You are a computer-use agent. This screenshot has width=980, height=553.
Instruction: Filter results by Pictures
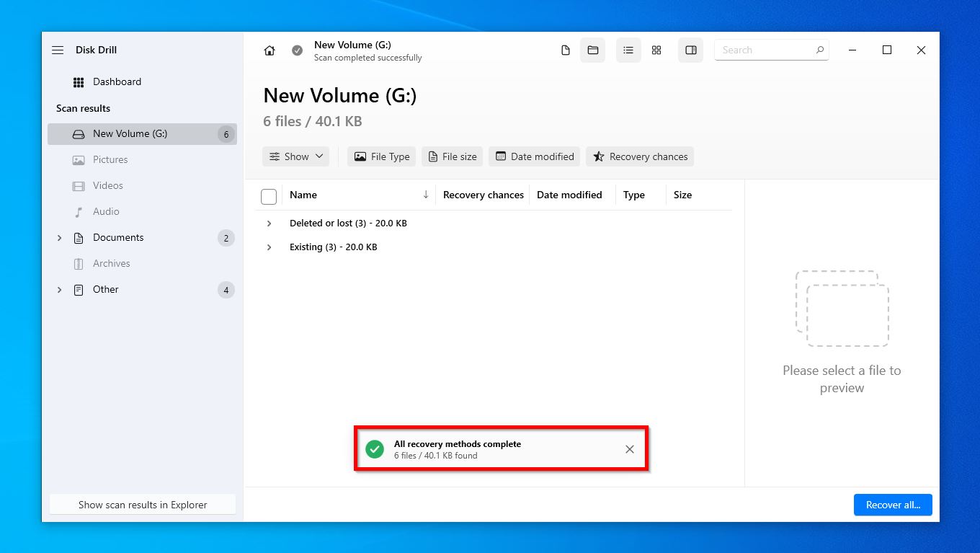coord(142,160)
